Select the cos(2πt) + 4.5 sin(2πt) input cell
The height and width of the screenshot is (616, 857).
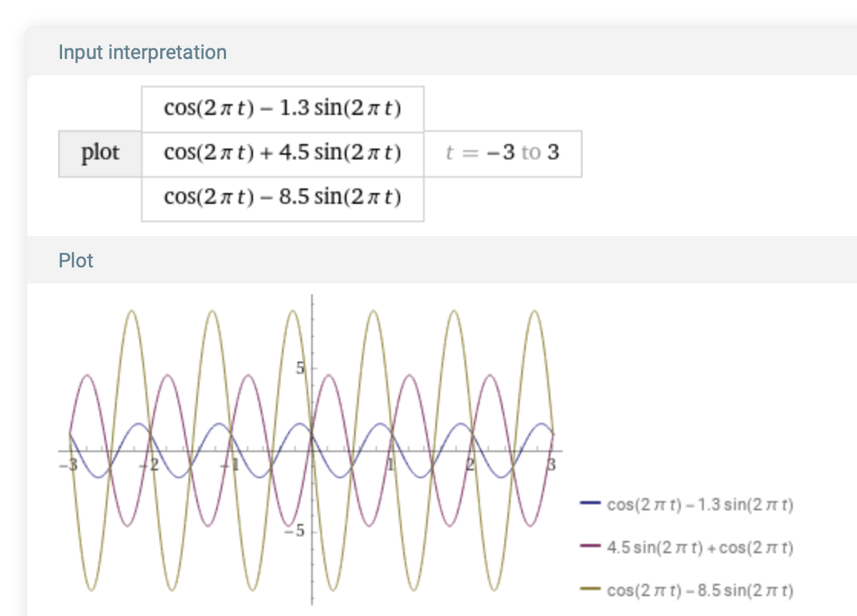coord(282,153)
